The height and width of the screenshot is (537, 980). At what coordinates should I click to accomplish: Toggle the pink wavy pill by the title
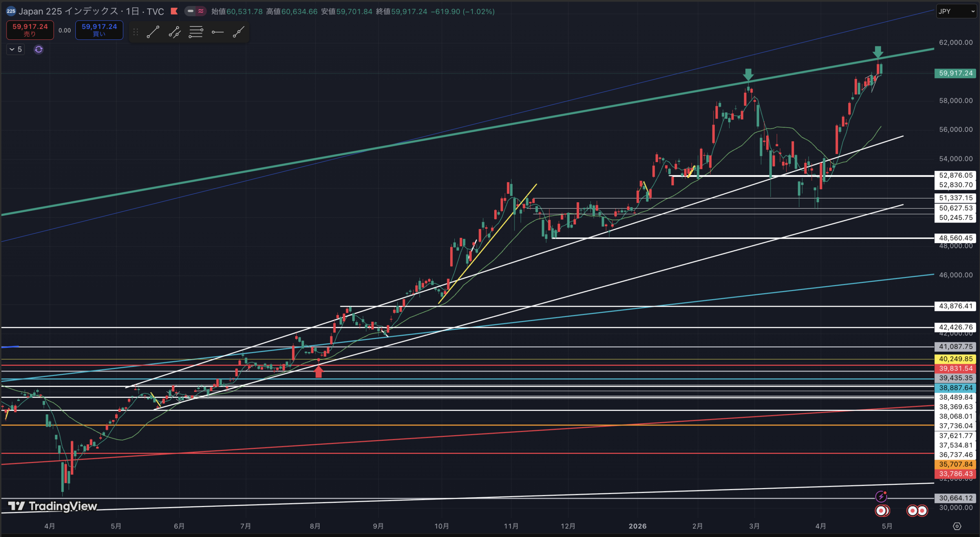201,11
